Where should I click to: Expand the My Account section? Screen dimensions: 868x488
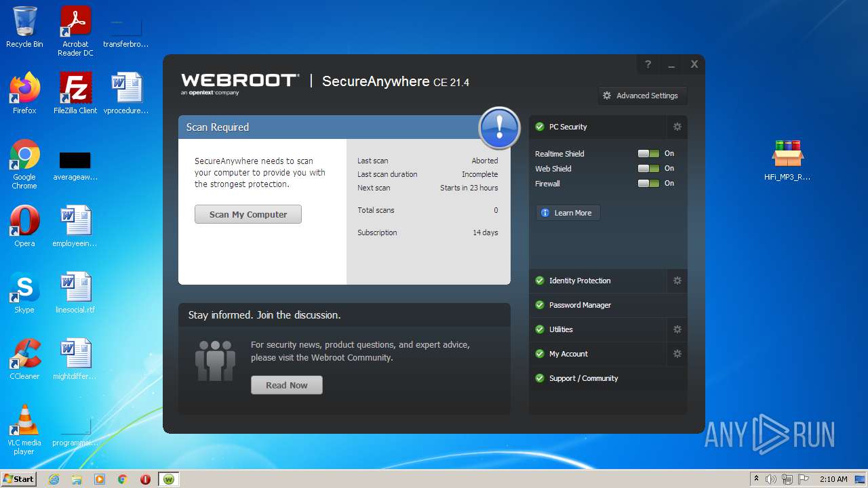click(x=598, y=354)
